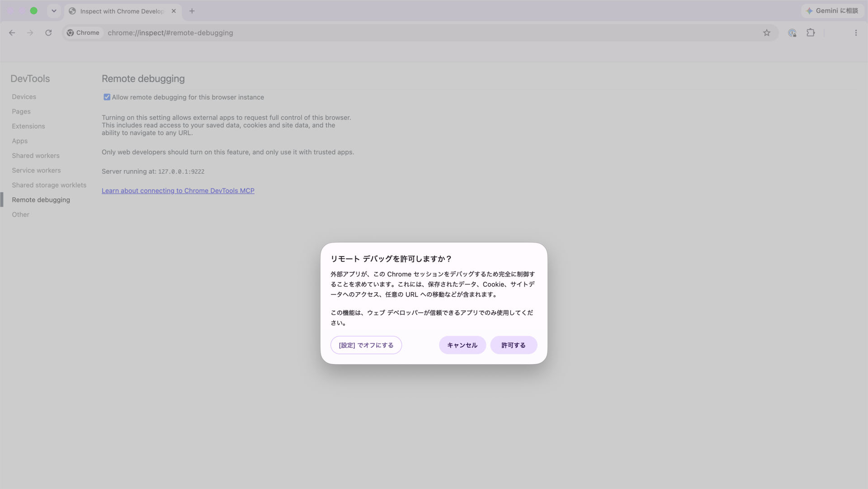Screen dimensions: 868x489
Task: Open the Apps section
Action: coord(20,141)
